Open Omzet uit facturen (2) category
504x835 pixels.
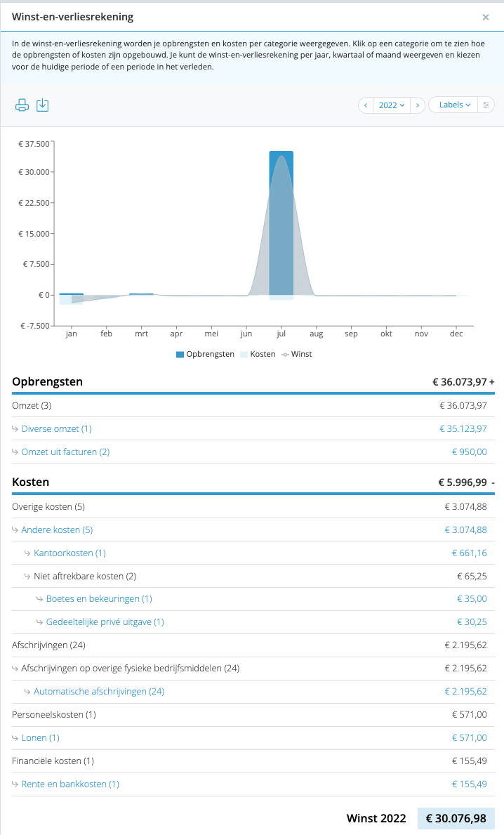click(65, 452)
